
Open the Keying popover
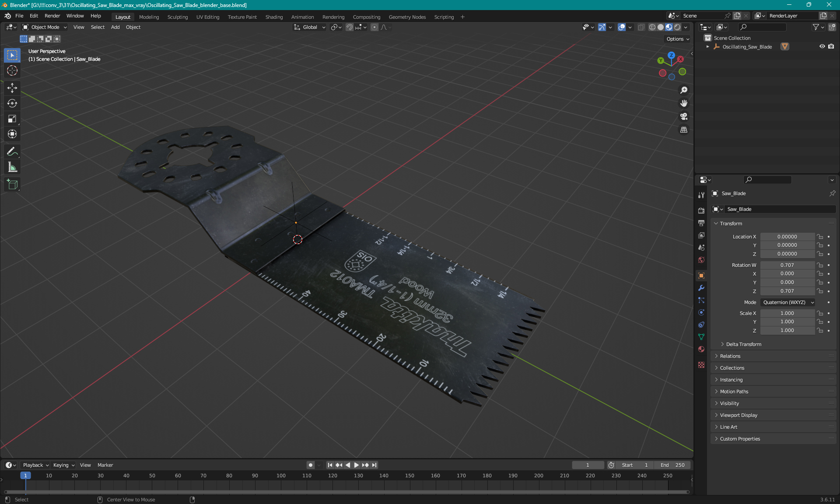point(64,465)
